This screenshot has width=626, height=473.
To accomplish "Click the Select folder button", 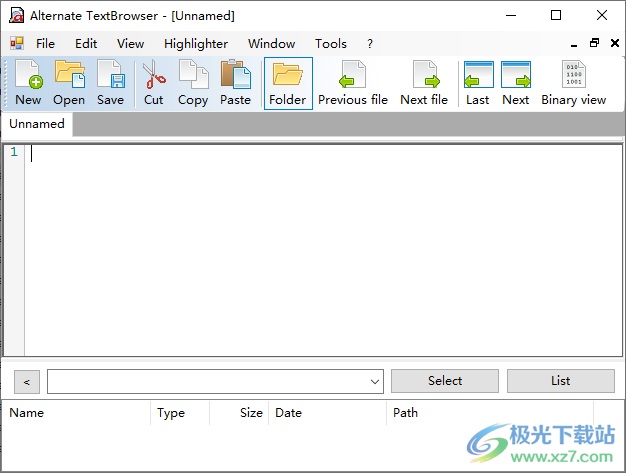I will click(445, 381).
